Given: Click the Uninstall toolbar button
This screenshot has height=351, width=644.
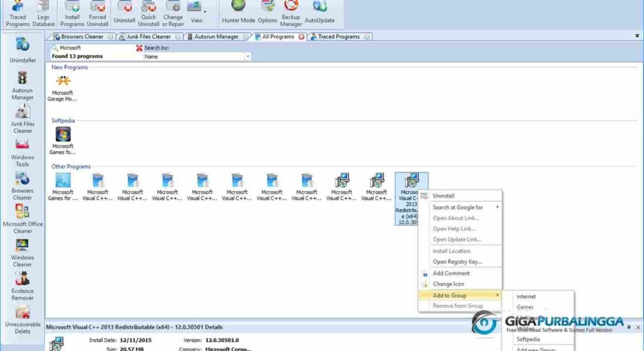Looking at the screenshot, I should coord(125,13).
